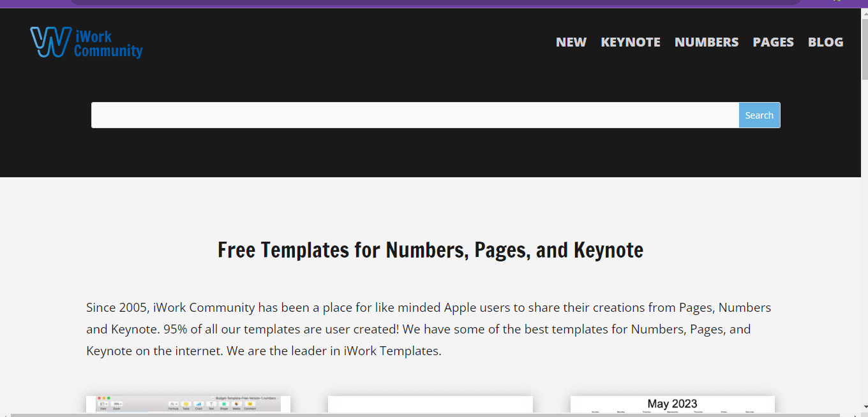Open the Budget Template Numbers thumbnail

click(x=188, y=404)
